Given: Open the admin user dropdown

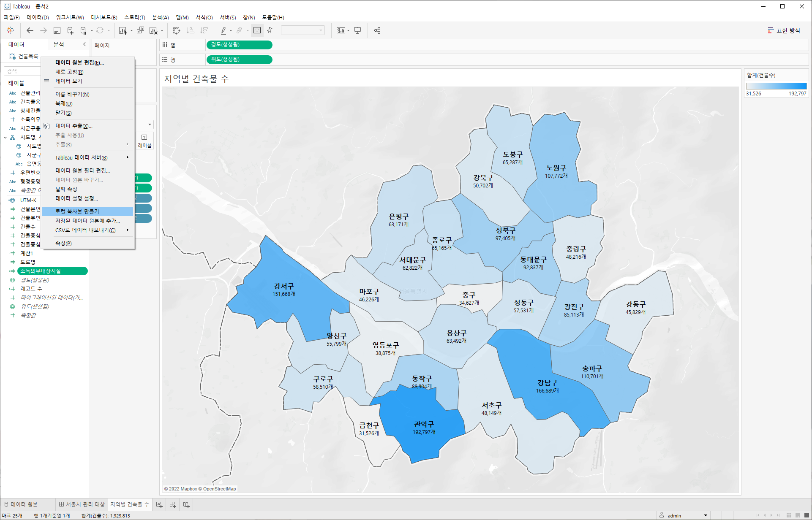Looking at the screenshot, I should point(706,515).
